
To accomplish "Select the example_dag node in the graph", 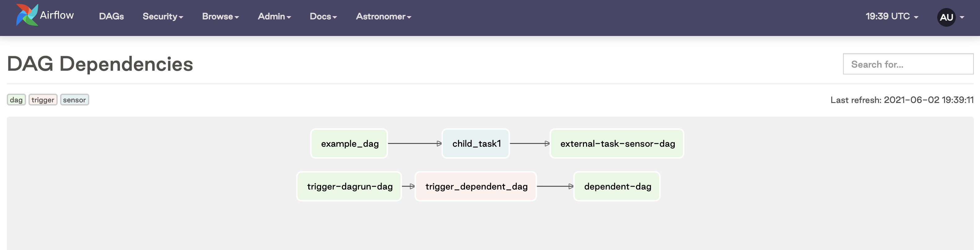I will (348, 143).
